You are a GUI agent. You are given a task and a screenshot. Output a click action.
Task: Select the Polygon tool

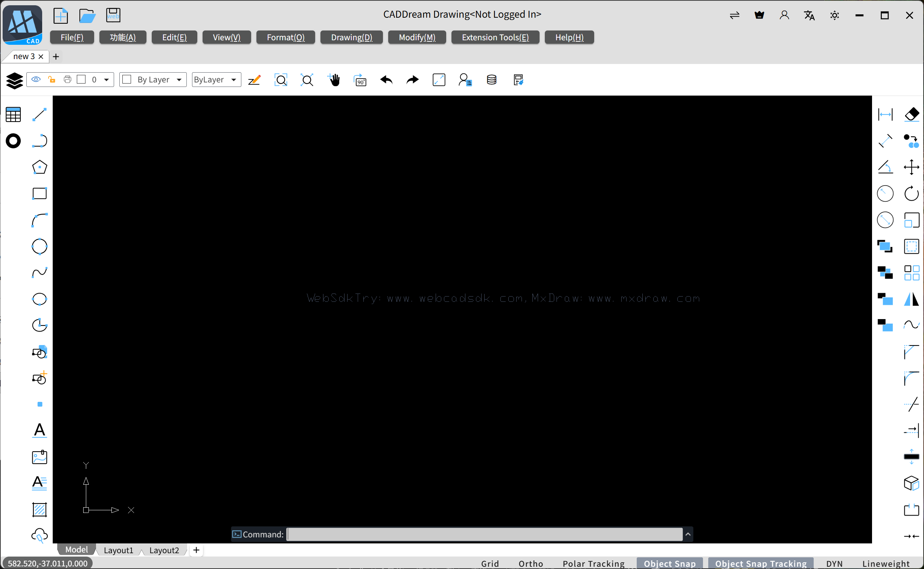pos(40,167)
